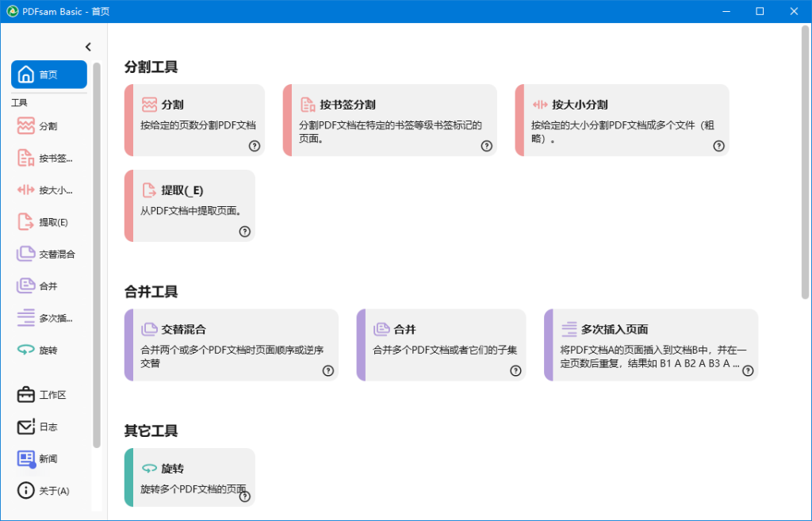This screenshot has width=812, height=521.
Task: Click the 工作区 label in the sidebar
Action: click(x=53, y=395)
